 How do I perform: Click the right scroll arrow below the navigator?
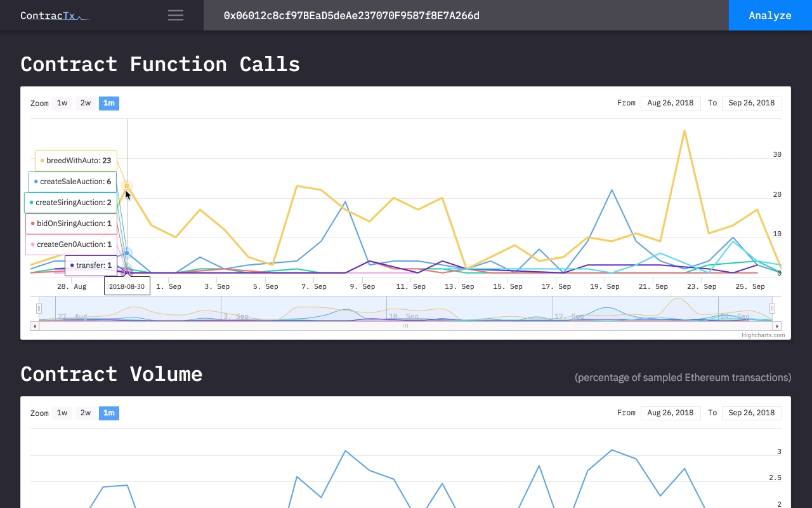point(777,326)
